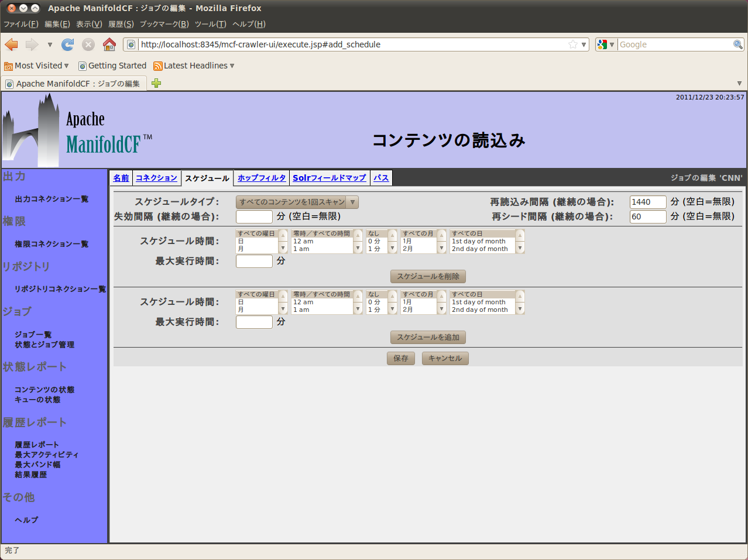The image size is (748, 560).
Task: Click the Latest Headlines feed icon
Action: [x=157, y=66]
